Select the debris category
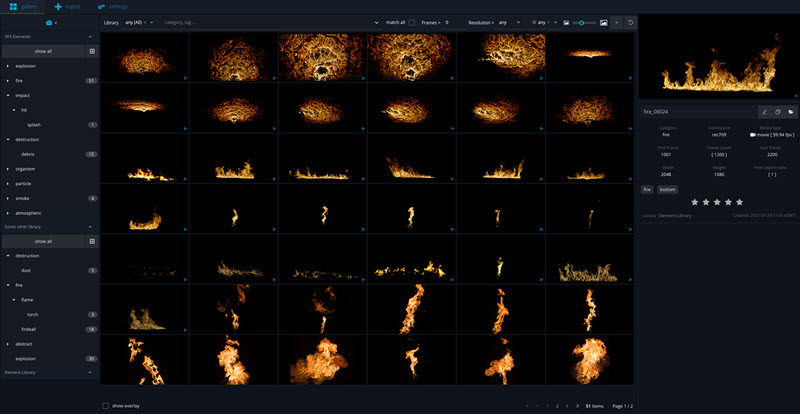 click(28, 154)
